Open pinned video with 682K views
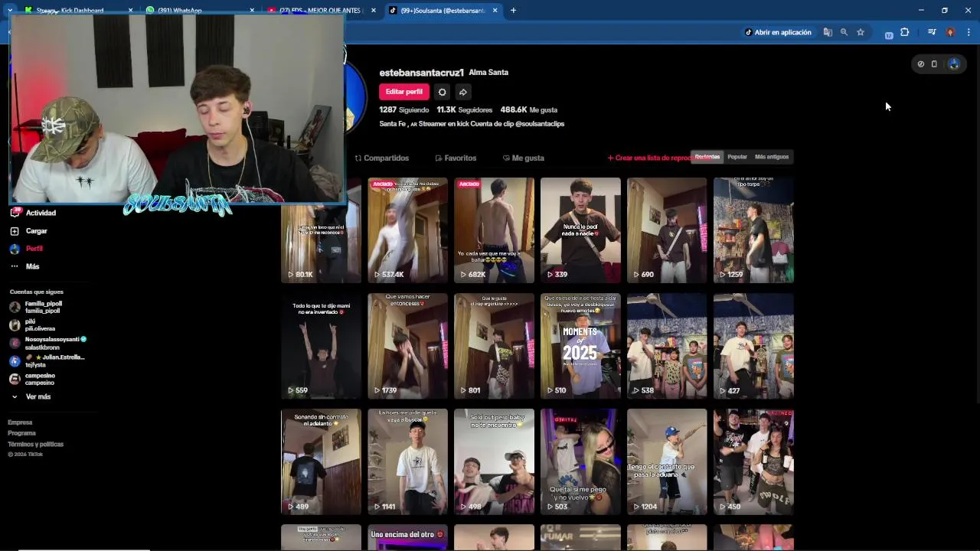Screen dimensions: 980x551 494,230
